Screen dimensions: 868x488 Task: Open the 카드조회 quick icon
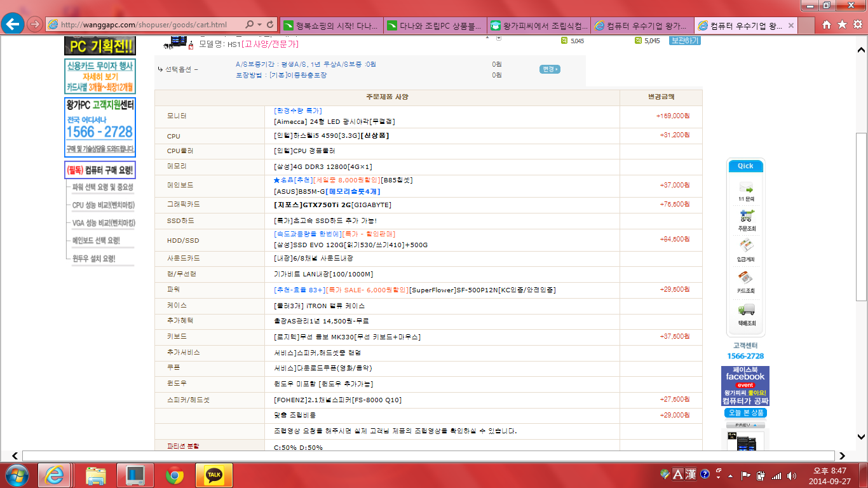(745, 283)
